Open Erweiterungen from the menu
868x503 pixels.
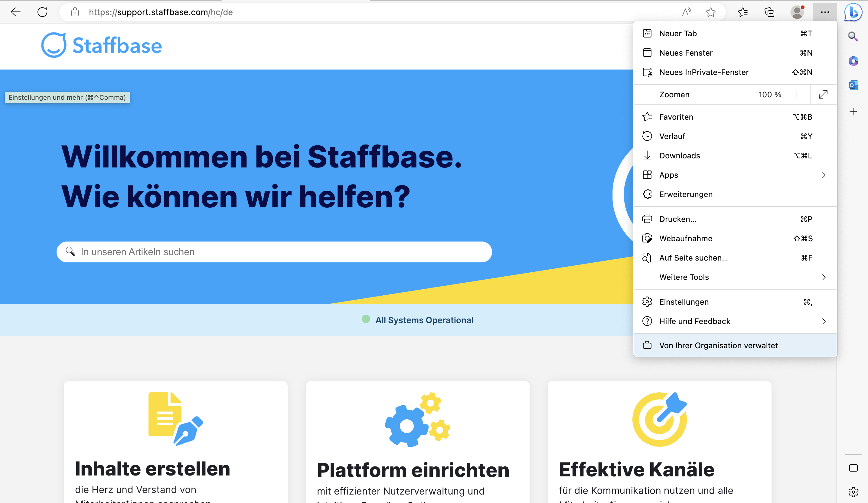click(735, 194)
